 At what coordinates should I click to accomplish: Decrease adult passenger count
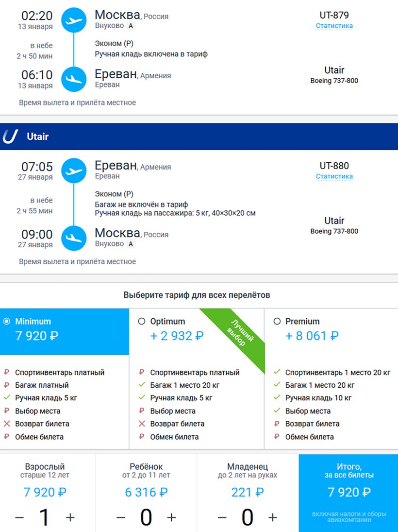[x=20, y=517]
